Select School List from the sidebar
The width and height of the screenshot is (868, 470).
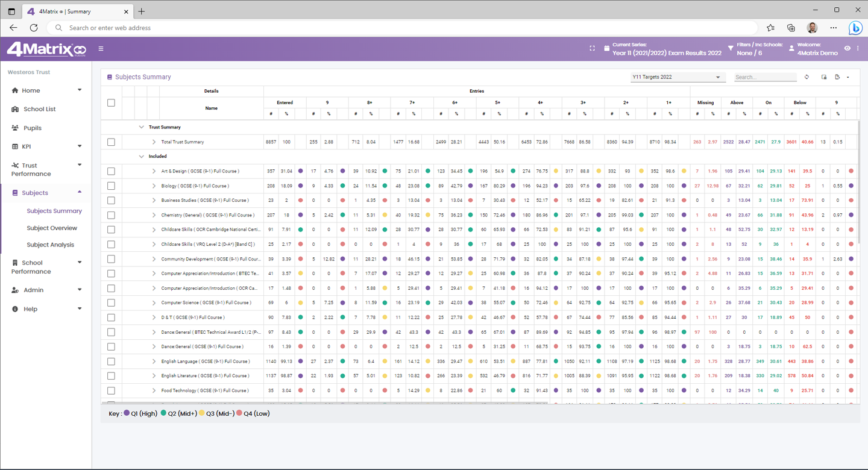pos(39,109)
